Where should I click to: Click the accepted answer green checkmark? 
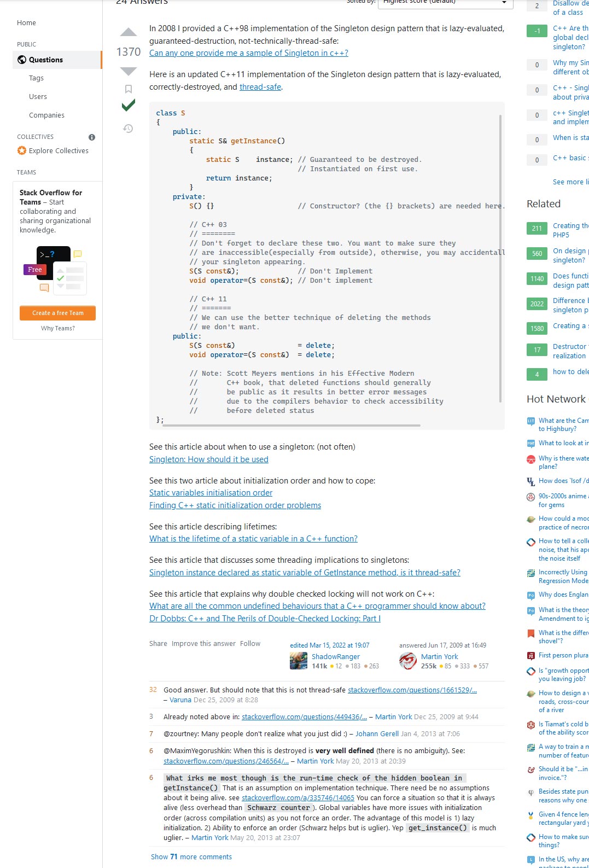pyautogui.click(x=129, y=105)
